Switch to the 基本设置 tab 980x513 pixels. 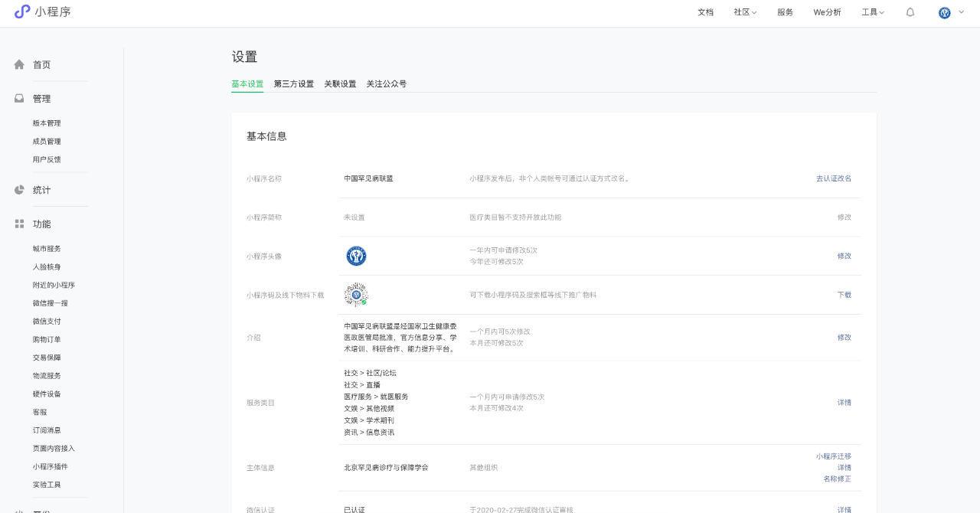pyautogui.click(x=247, y=84)
